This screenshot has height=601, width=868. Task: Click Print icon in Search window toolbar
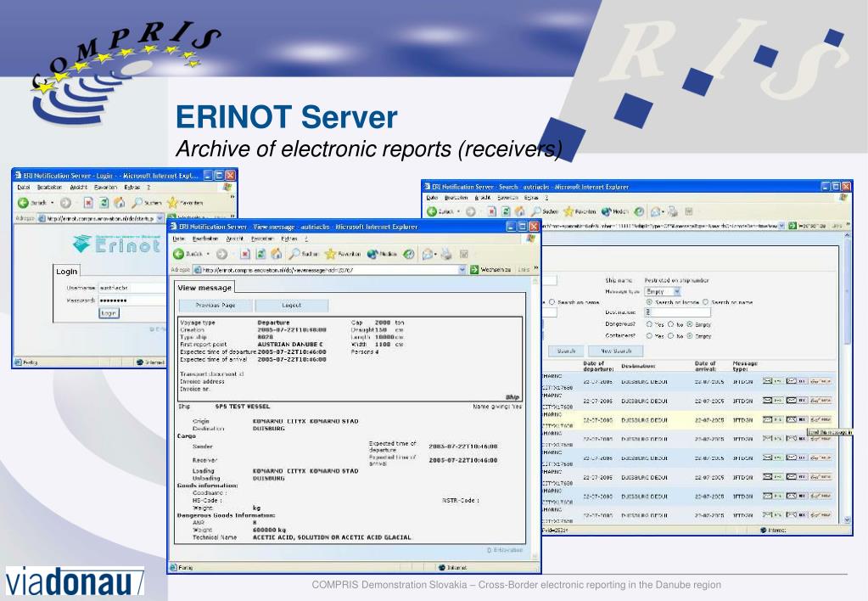[673, 211]
